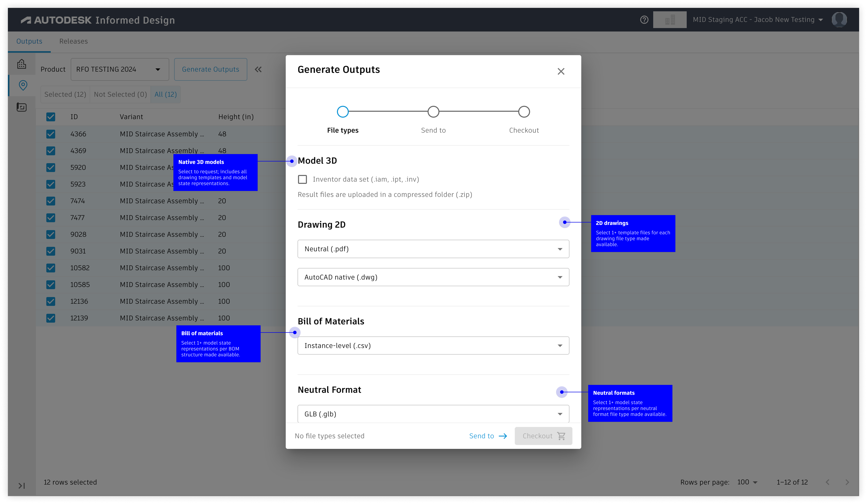The height and width of the screenshot is (504, 867).
Task: Go to next page arrow
Action: [847, 482]
